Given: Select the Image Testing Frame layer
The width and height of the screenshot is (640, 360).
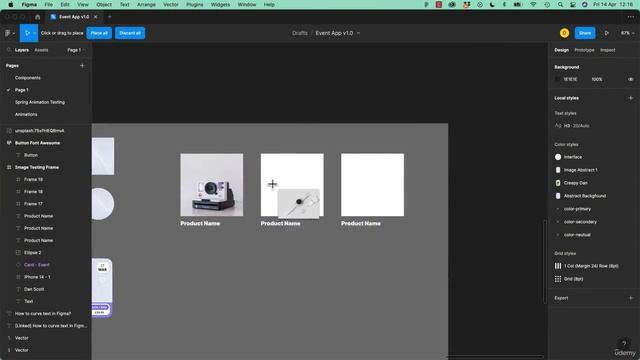Looking at the screenshot, I should click(37, 167).
